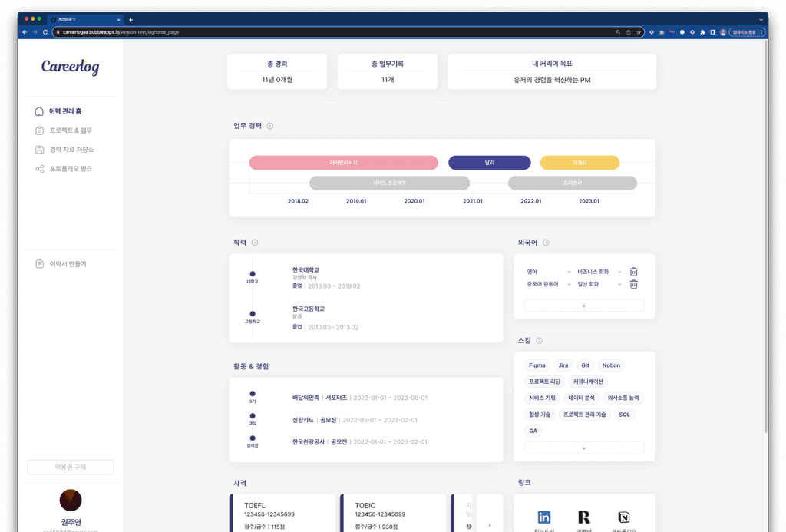786x532 pixels.
Task: Click the Git skill tag
Action: click(x=585, y=365)
